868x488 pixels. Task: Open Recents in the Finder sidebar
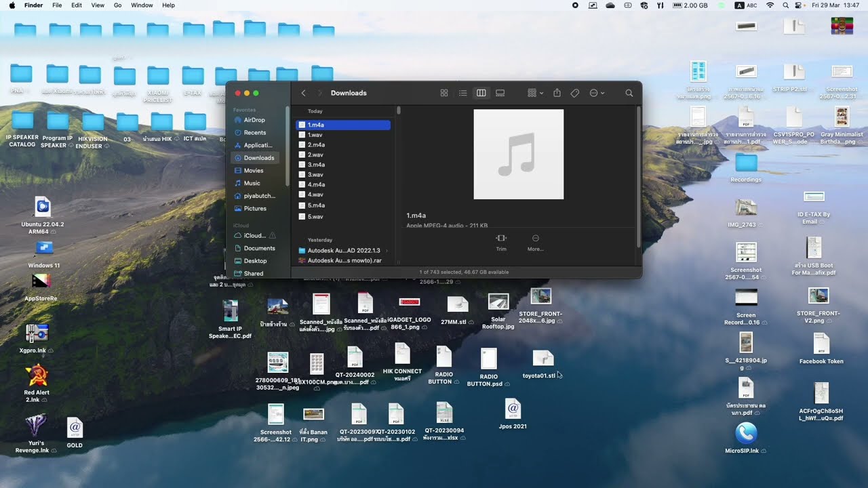[254, 133]
